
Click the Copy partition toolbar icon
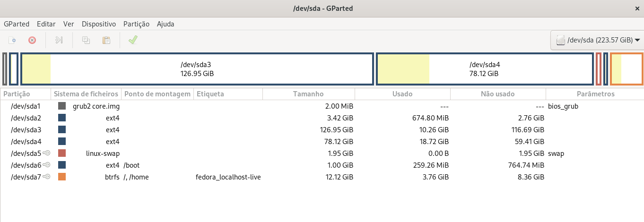click(86, 40)
